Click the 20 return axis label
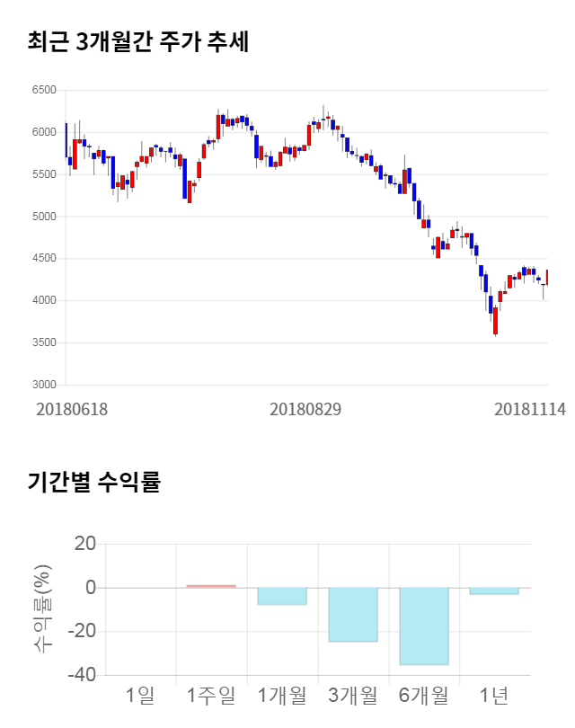This screenshot has height=728, width=575. pos(85,544)
